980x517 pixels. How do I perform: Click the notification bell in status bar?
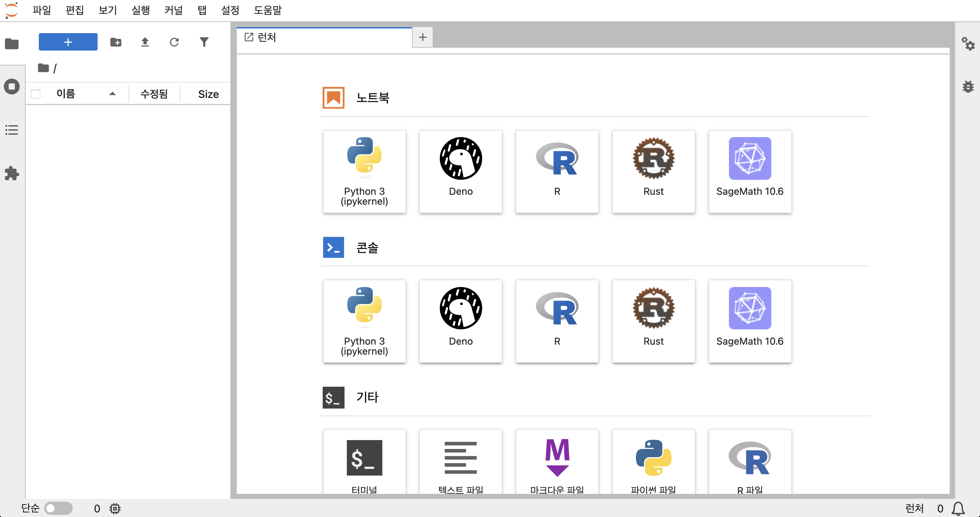point(958,508)
